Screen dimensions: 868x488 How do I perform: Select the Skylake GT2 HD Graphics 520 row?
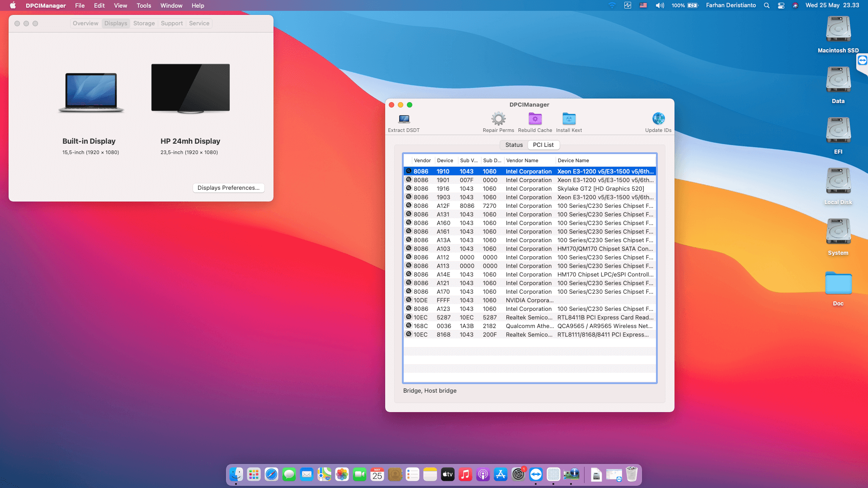click(x=530, y=189)
